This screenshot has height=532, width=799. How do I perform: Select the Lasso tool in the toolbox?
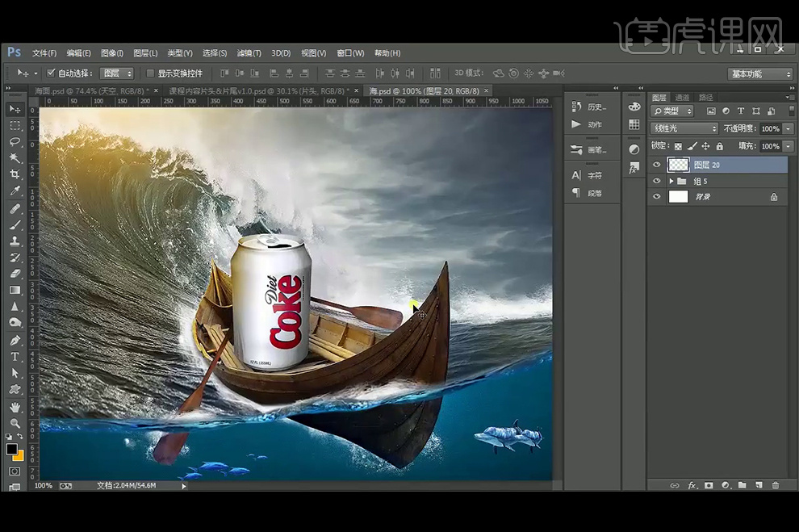coord(15,141)
